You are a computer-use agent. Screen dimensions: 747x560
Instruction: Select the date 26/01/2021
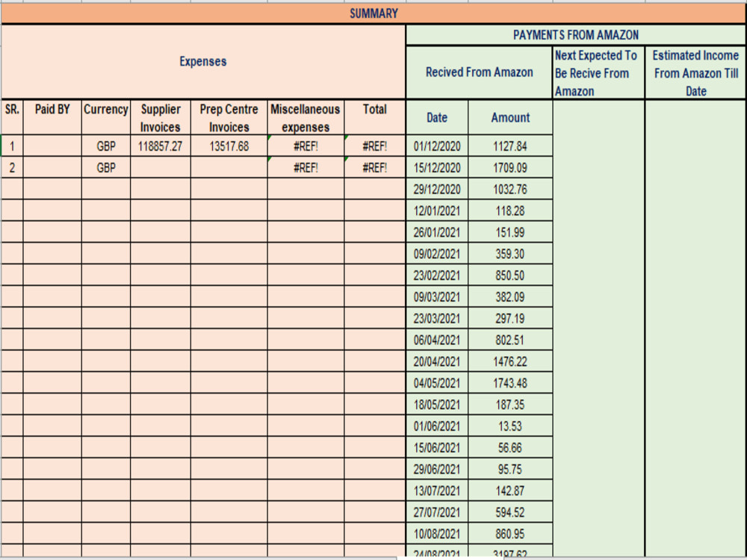point(437,232)
